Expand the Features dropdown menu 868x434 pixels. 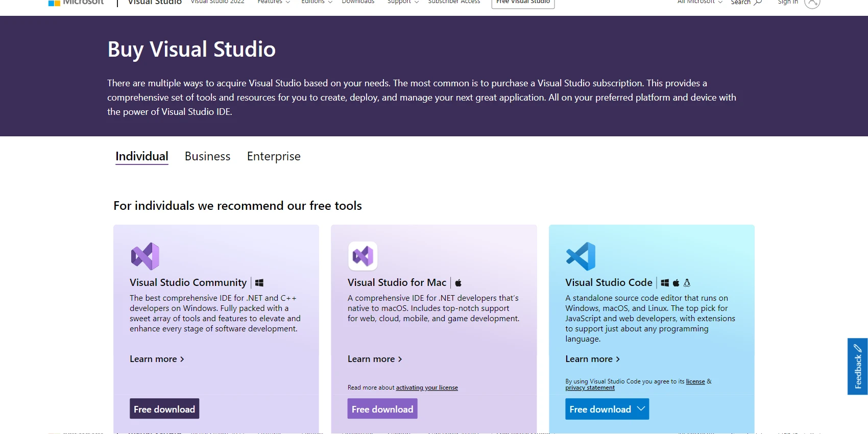click(274, 2)
